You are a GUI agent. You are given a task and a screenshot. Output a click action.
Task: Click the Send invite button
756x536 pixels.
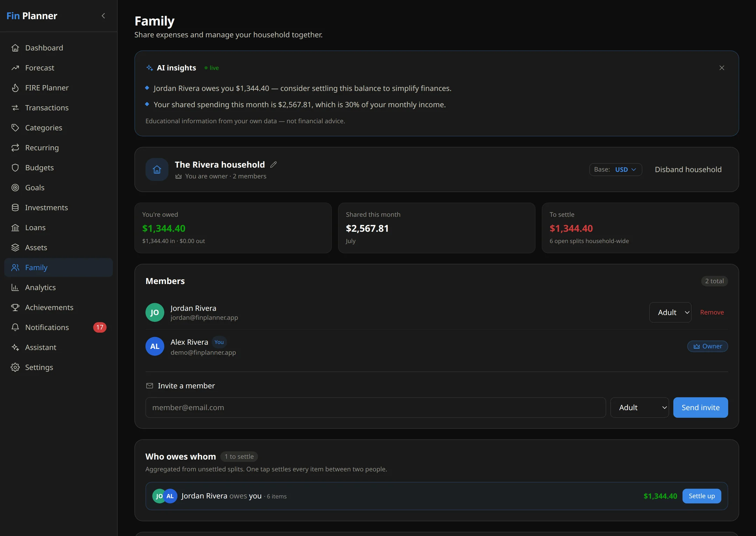point(700,407)
